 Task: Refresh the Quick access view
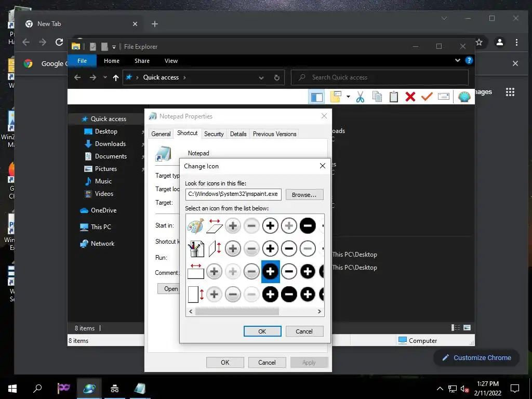(277, 78)
